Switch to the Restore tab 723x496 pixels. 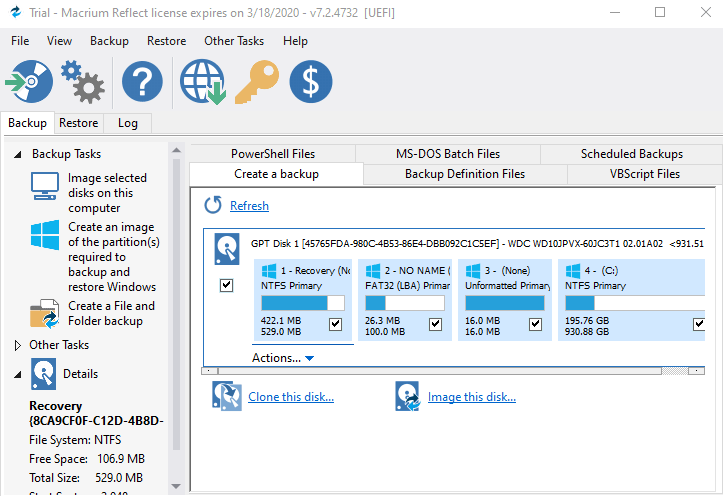[79, 123]
